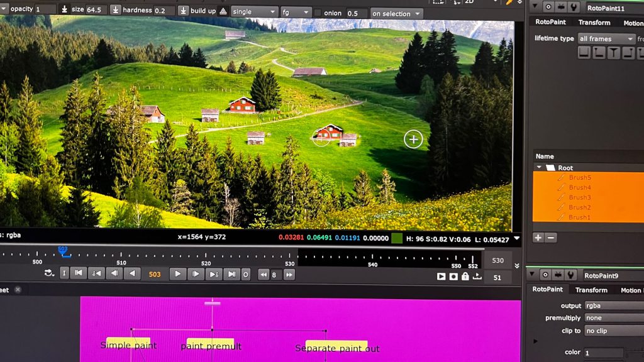Toggle the frame range lock icon
Screen dimensions: 644x362
click(x=465, y=277)
